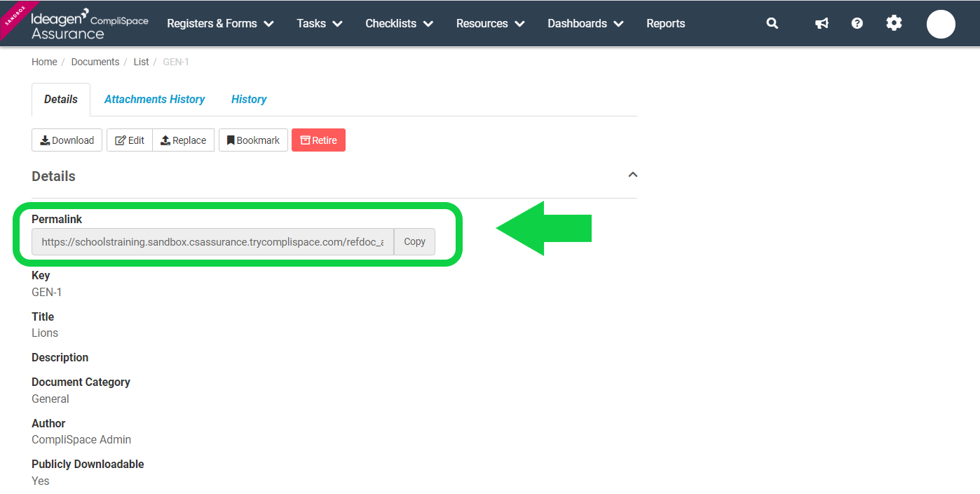980x494 pixels.
Task: Expand the Checklists menu
Action: click(x=400, y=23)
